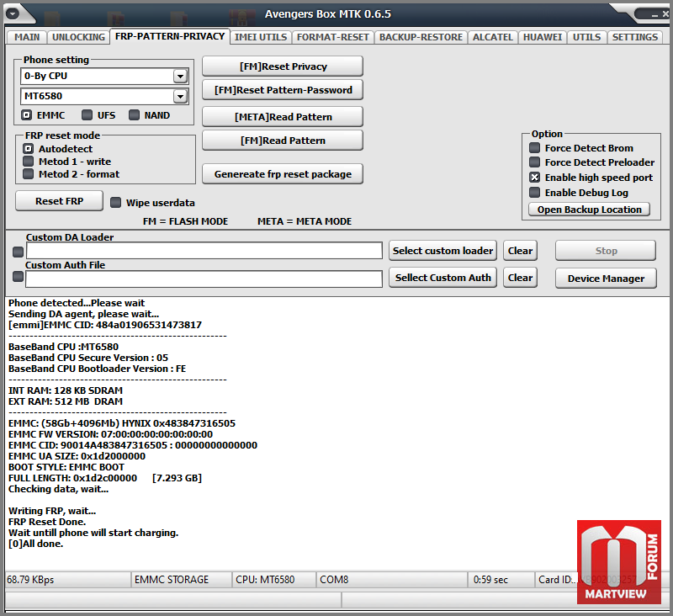Click the Reset FRP button
673x616 pixels.
pyautogui.click(x=59, y=201)
